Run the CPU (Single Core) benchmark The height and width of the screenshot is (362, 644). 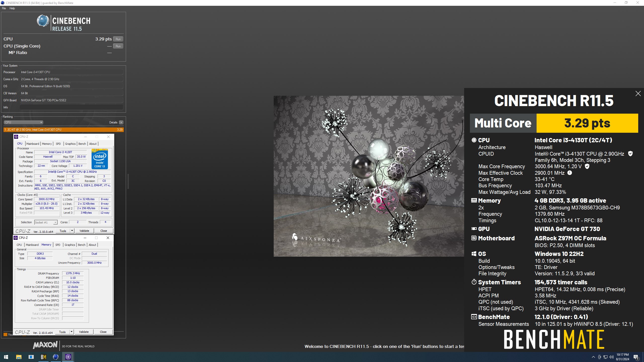click(x=118, y=46)
